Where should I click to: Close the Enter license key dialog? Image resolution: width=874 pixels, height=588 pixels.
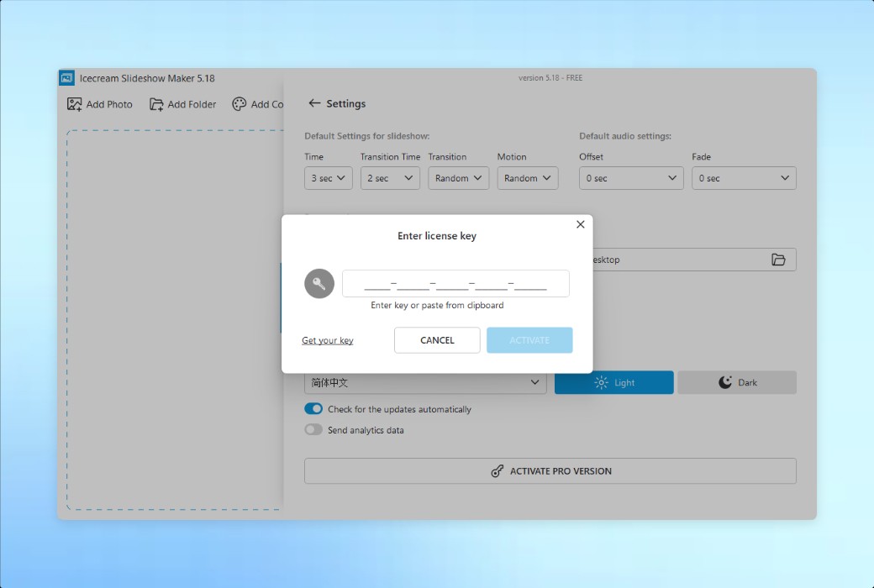[x=580, y=224]
